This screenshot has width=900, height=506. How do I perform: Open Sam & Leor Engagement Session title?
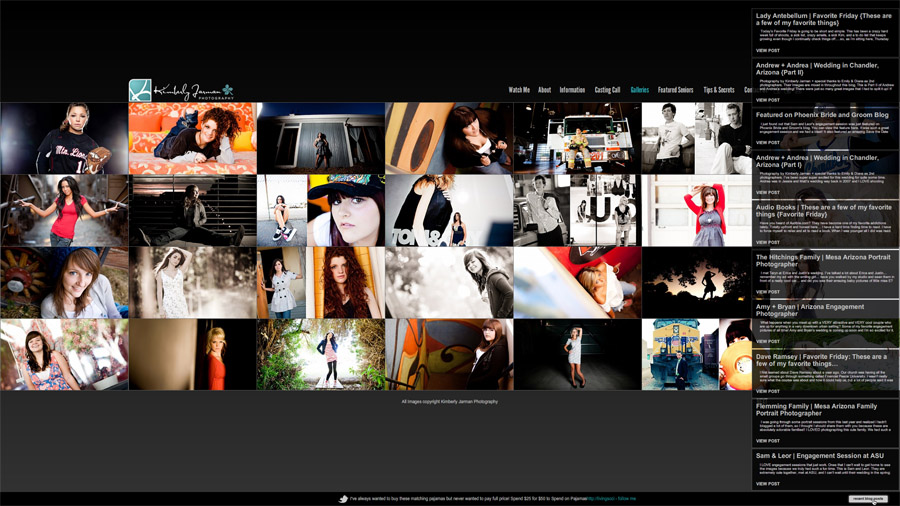[820, 456]
